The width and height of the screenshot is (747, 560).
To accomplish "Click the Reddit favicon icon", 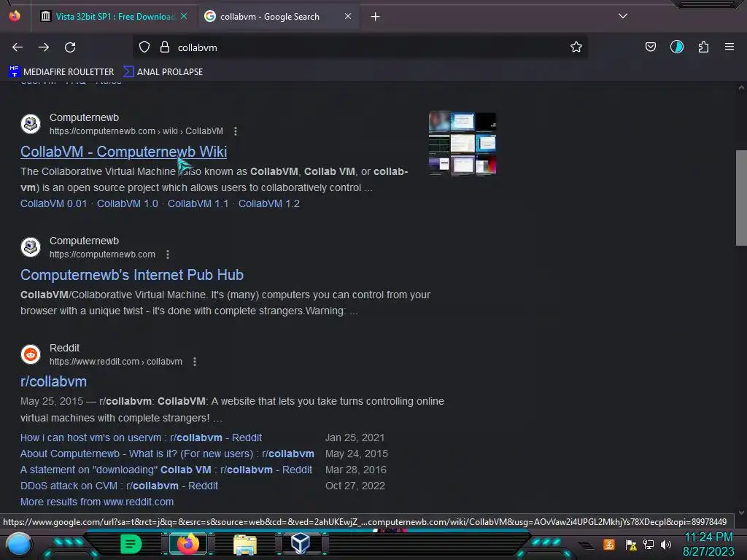I will pyautogui.click(x=31, y=354).
